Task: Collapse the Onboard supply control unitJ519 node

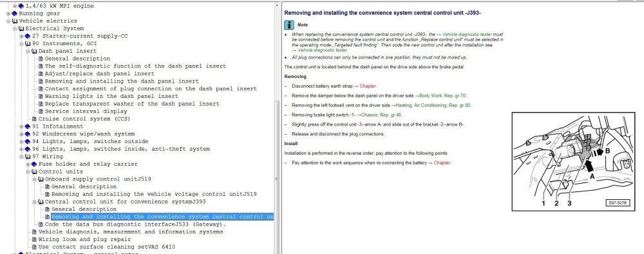Action: [35, 179]
